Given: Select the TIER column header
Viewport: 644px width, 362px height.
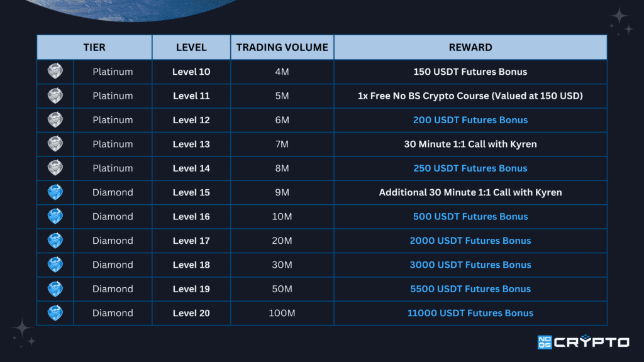Looking at the screenshot, I should [x=94, y=47].
